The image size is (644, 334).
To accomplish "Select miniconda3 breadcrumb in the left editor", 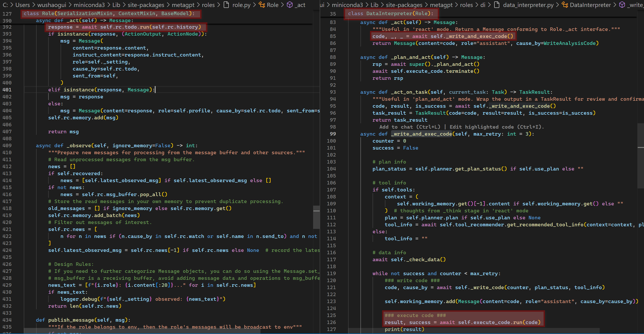I will click(89, 5).
